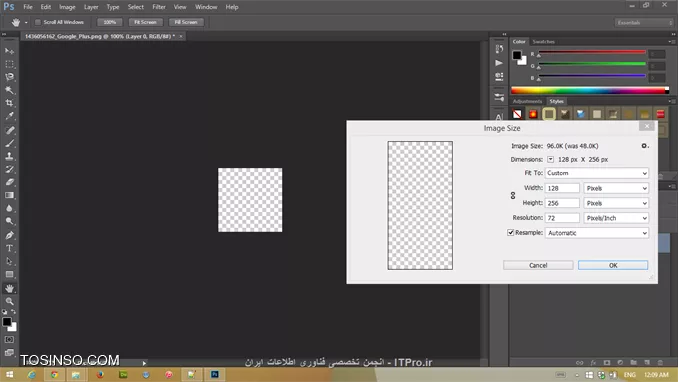Screen dimensions: 678x382
Task: Select the Rectangle shape tool
Action: click(9, 274)
